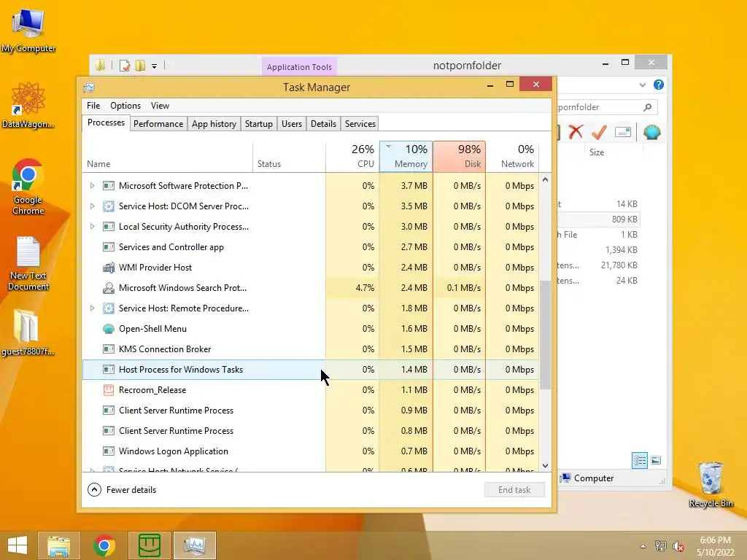The height and width of the screenshot is (560, 747).
Task: Sort processes by CPU column
Action: click(352, 156)
